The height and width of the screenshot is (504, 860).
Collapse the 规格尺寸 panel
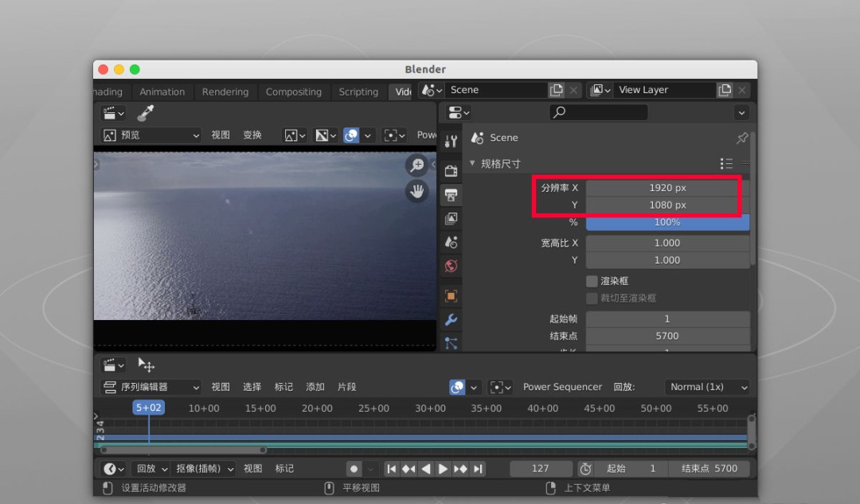(472, 163)
